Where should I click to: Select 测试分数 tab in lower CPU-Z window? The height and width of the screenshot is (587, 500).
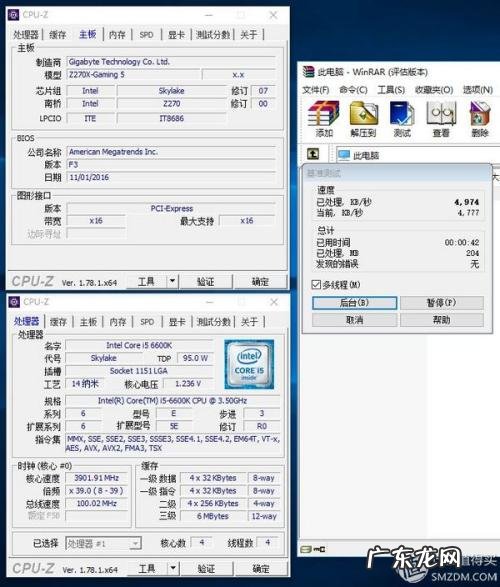click(x=214, y=322)
